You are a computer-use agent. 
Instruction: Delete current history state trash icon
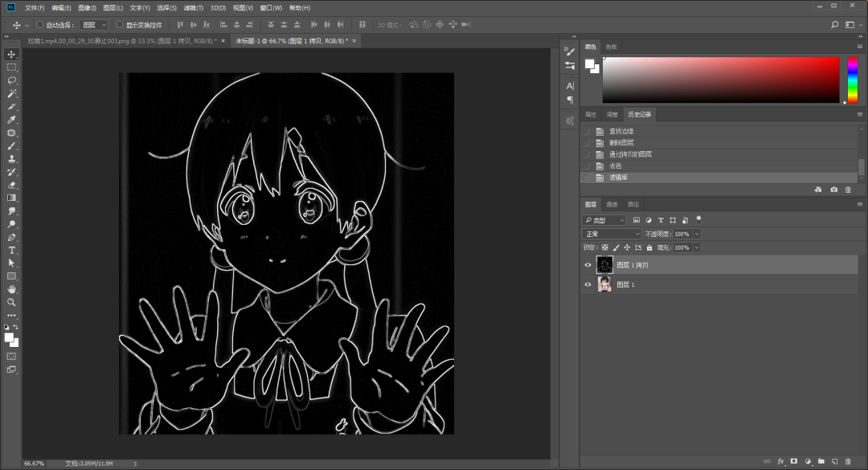848,190
